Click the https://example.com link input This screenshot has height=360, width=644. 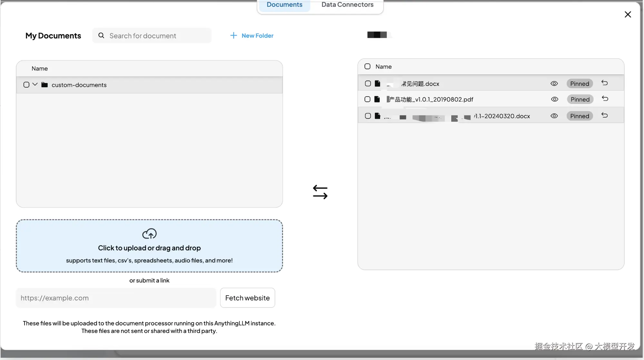tap(116, 298)
